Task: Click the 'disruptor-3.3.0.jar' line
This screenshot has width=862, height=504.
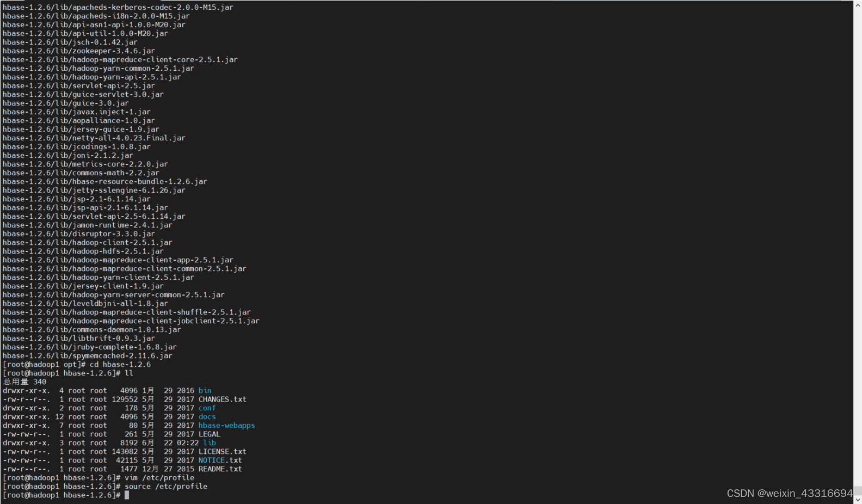Action: point(79,234)
